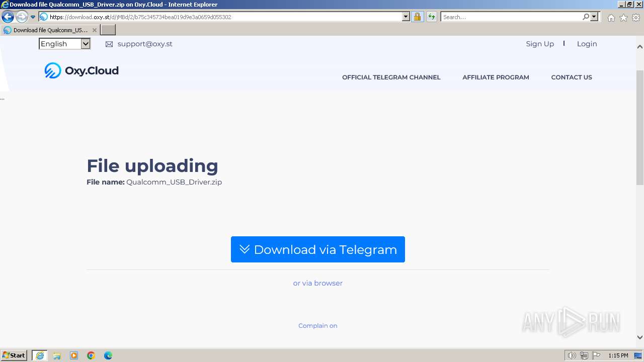The image size is (644, 362).
Task: Open the Home icon in toolbar
Action: coord(611,18)
